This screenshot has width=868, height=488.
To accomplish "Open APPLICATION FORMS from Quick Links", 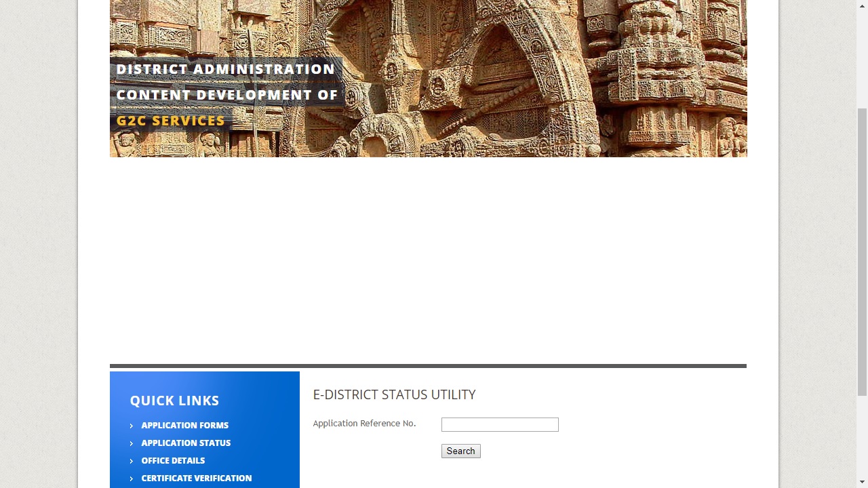I will click(184, 425).
